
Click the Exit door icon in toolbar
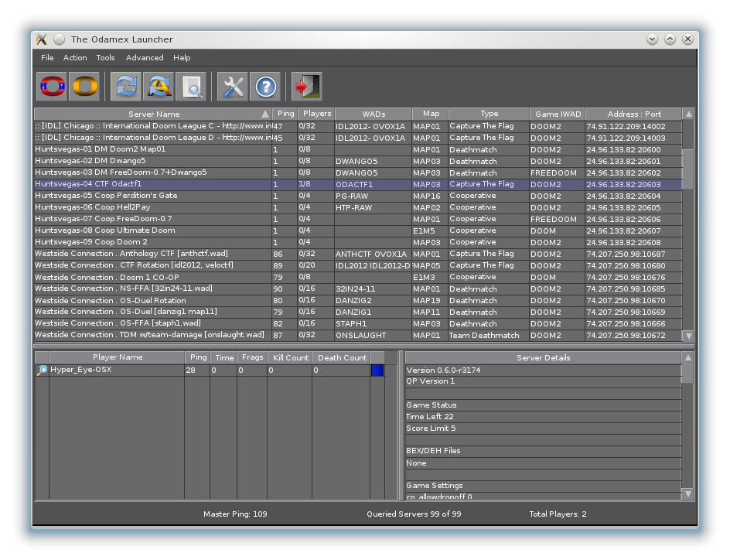tap(306, 87)
